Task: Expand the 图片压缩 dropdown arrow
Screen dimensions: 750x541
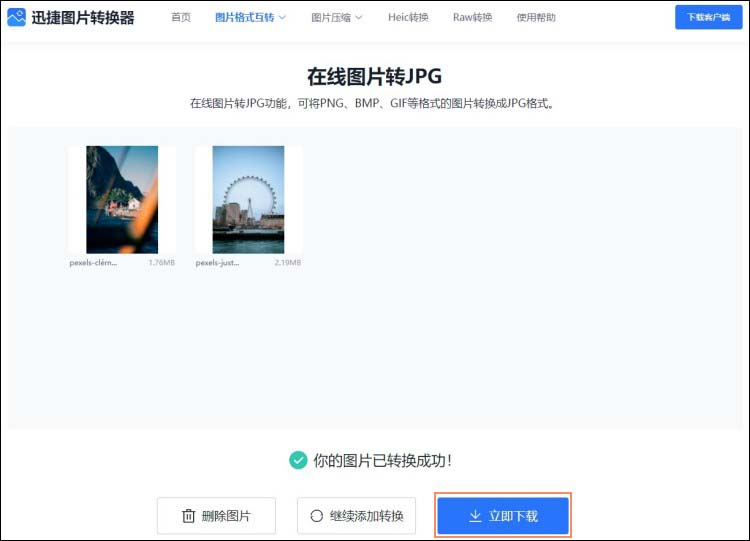Action: pos(358,18)
